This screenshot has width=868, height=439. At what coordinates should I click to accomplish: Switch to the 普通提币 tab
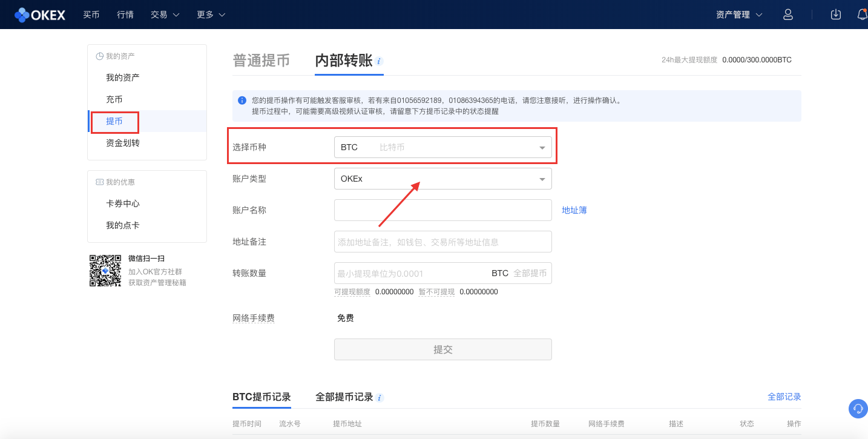[261, 60]
